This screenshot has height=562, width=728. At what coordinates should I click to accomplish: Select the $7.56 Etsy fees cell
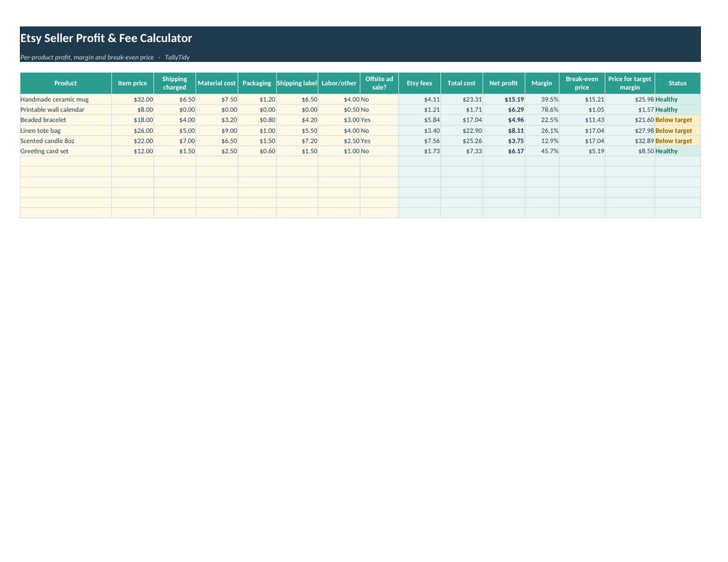(x=419, y=141)
